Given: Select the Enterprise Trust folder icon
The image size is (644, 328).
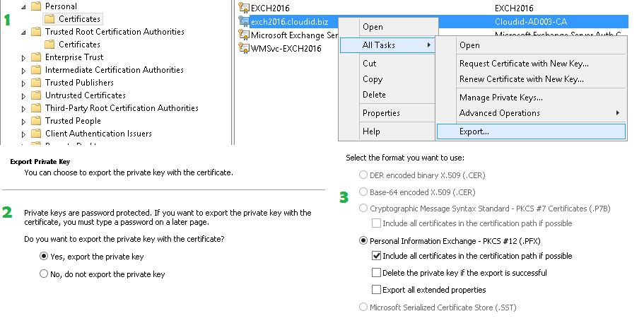Looking at the screenshot, I should (x=37, y=57).
